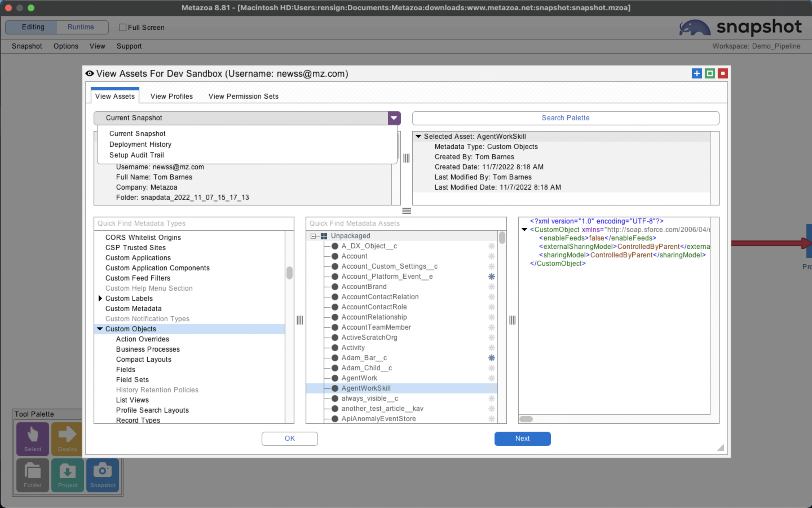Click the bullet icon next to Activity
This screenshot has height=508, width=812.
[x=335, y=347]
